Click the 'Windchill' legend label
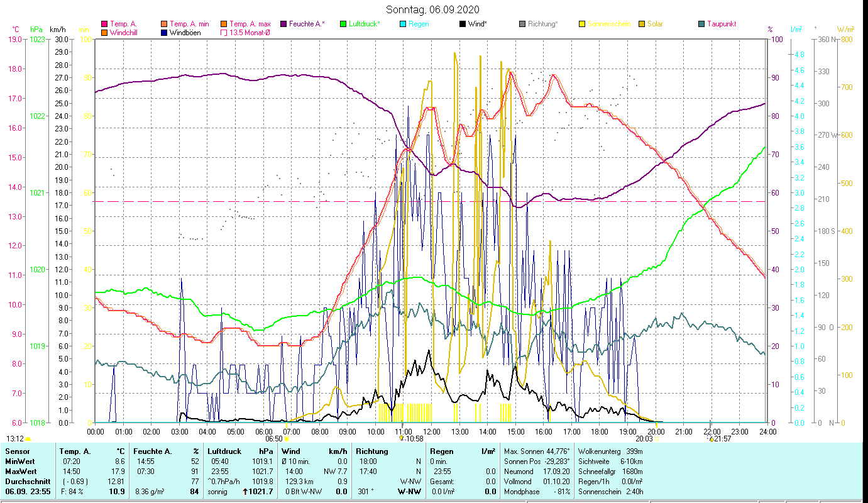 coord(124,33)
